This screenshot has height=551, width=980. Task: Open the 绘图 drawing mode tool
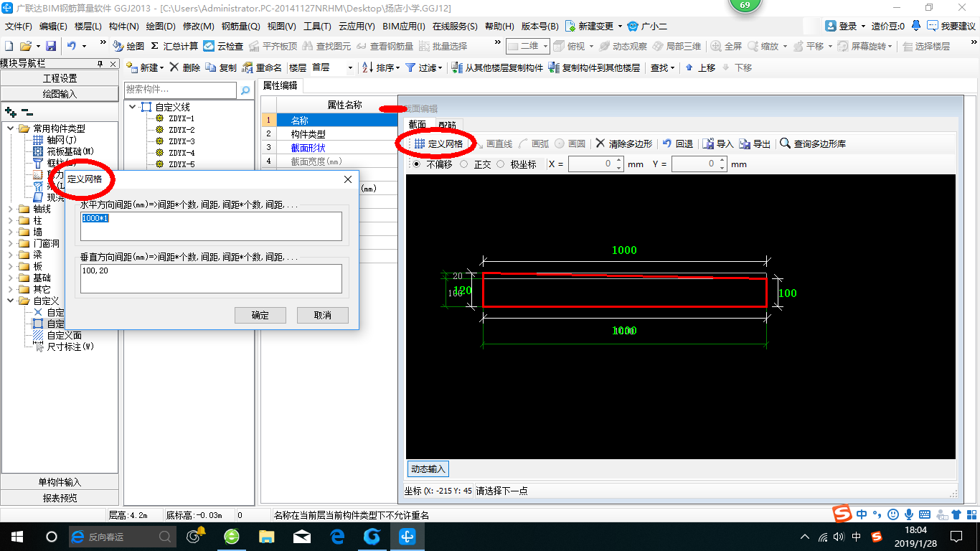[x=129, y=46]
